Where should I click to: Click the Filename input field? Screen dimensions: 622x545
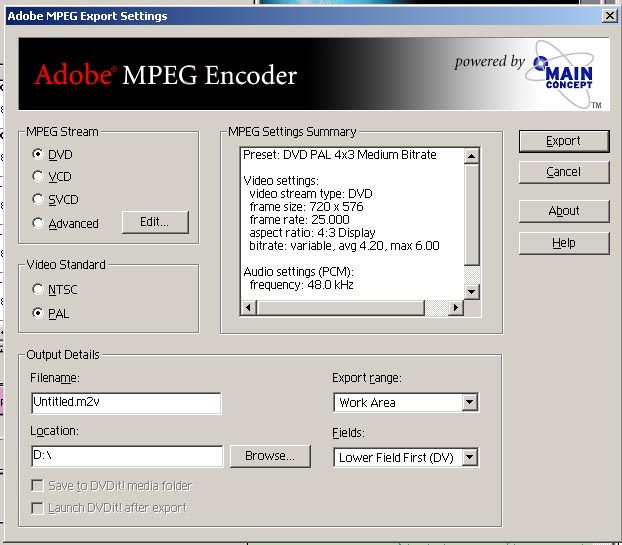point(126,403)
